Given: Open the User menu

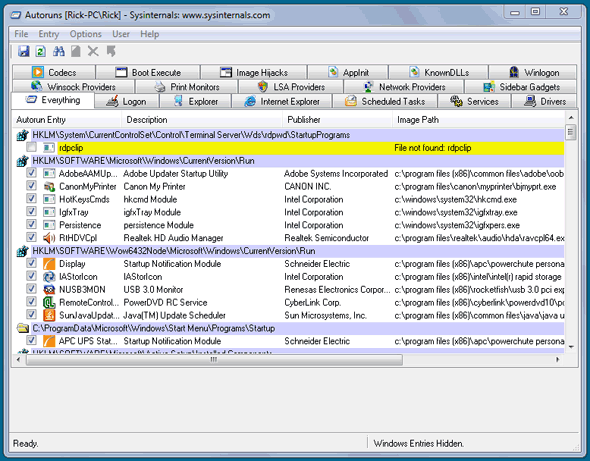Looking at the screenshot, I should 121,34.
